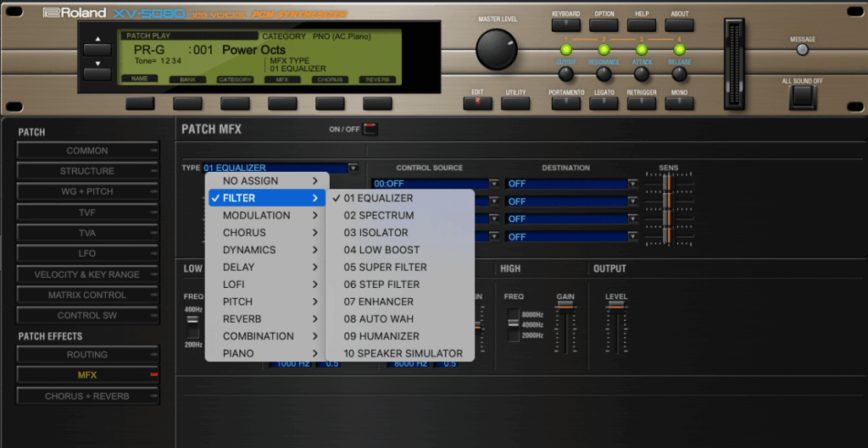Open the WG + PITCH section
Screen dimensions: 868x448
tap(87, 191)
